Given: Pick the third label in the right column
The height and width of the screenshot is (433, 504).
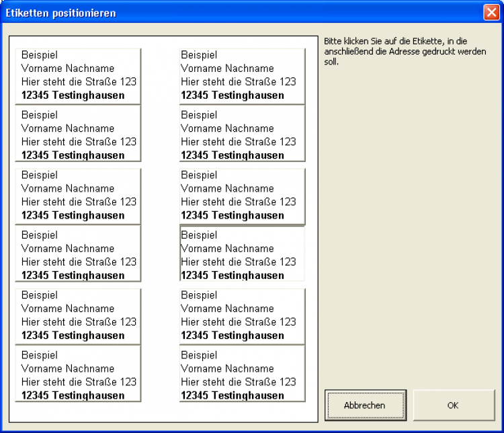Looking at the screenshot, I should pyautogui.click(x=242, y=195).
